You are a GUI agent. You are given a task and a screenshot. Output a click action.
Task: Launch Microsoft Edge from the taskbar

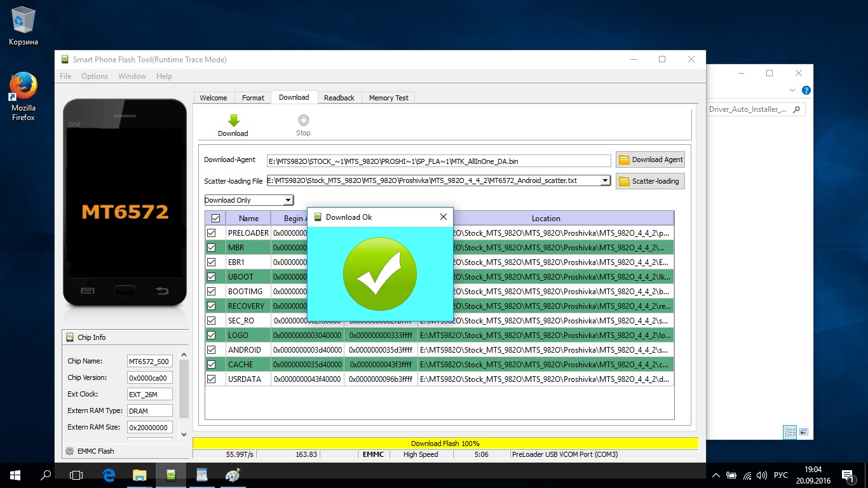[x=109, y=475]
